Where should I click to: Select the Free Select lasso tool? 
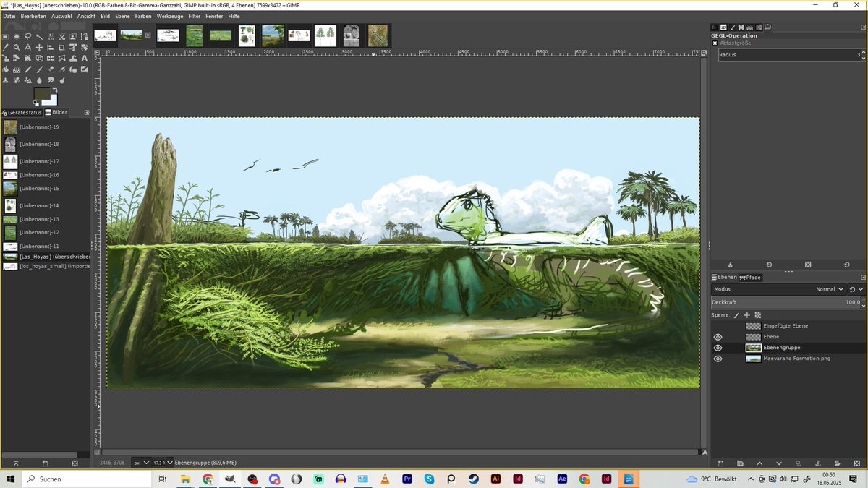(x=27, y=37)
